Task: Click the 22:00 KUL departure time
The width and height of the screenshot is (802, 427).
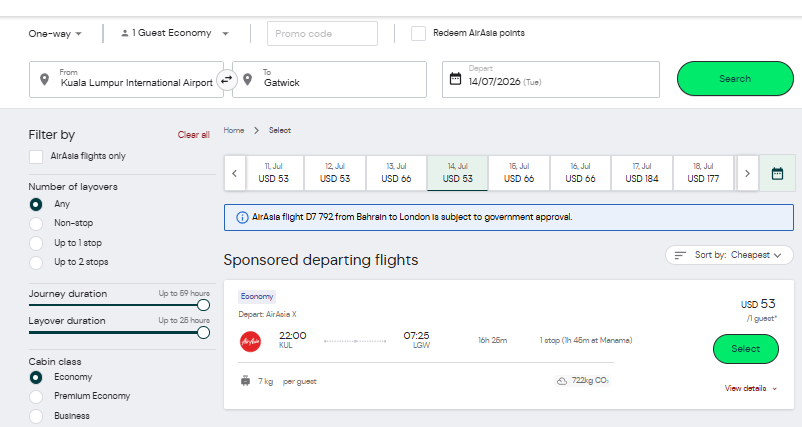Action: point(292,340)
